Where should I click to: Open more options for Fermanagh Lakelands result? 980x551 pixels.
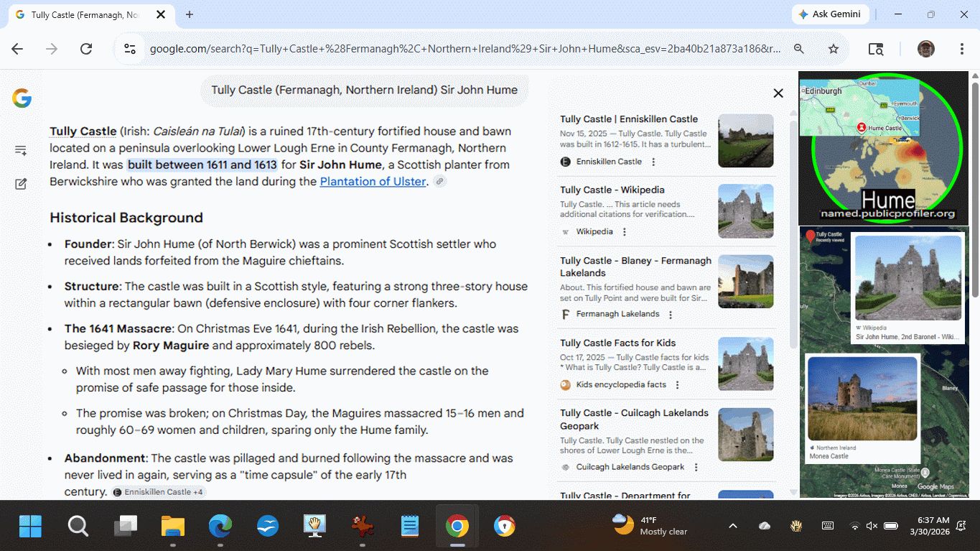click(x=671, y=315)
